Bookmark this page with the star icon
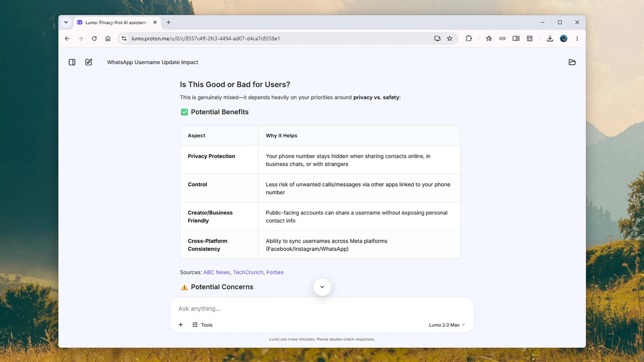The image size is (644, 362). point(450,38)
